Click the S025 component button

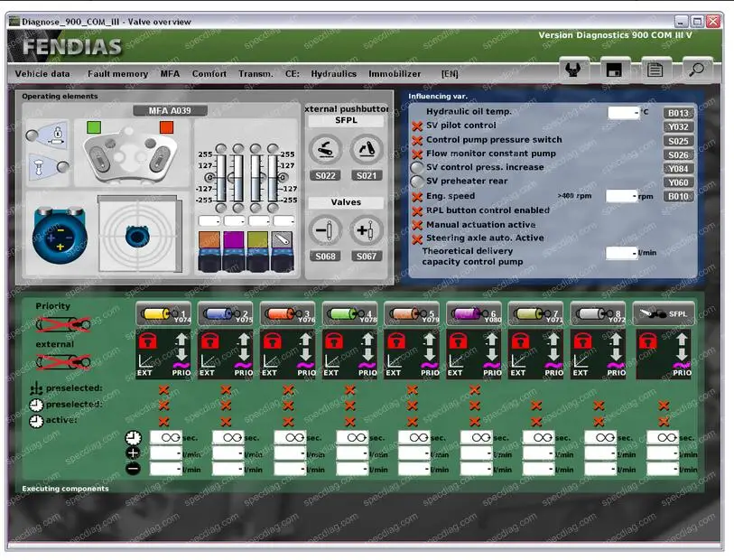click(x=678, y=141)
